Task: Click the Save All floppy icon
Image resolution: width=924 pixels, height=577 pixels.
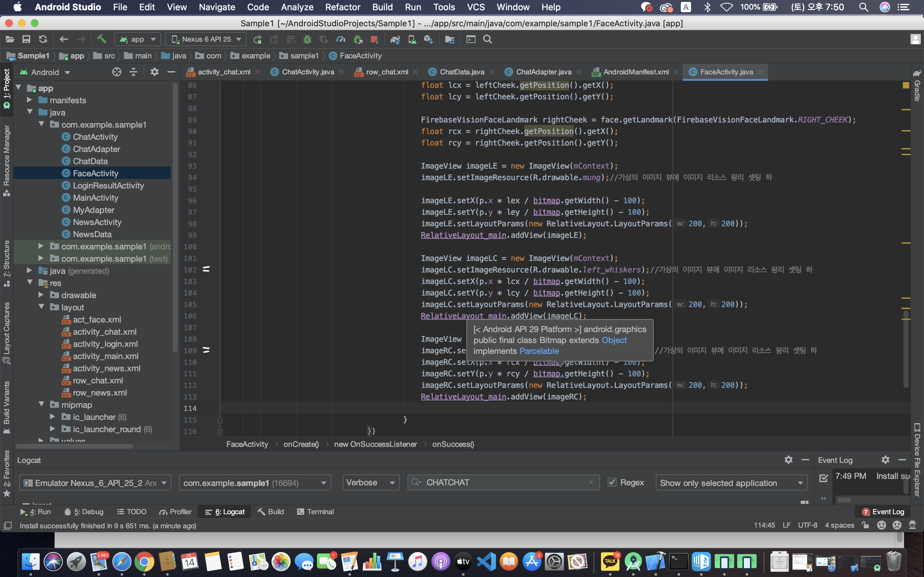Action: 26,39
